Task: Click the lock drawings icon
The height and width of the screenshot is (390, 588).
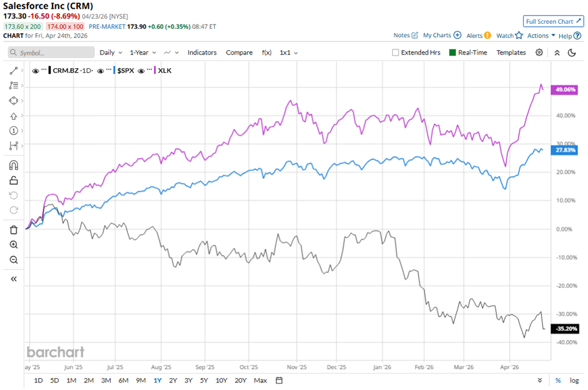Action: click(14, 181)
